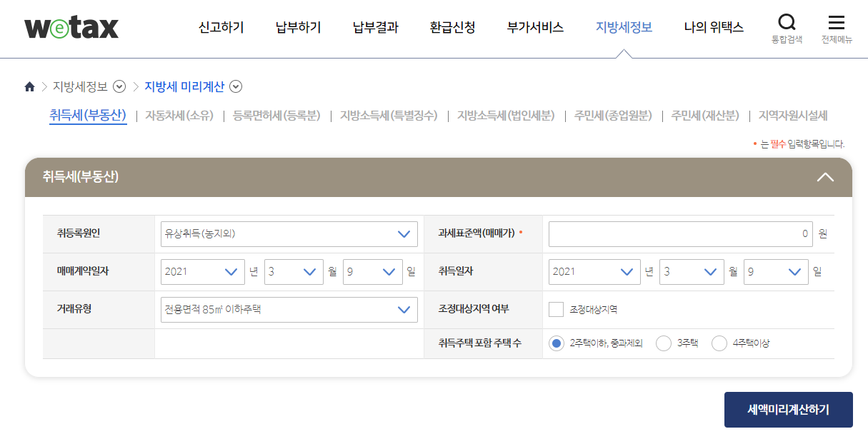Click the 과세표준액(매매가) amount input field
Image resolution: width=868 pixels, height=444 pixels.
click(681, 234)
